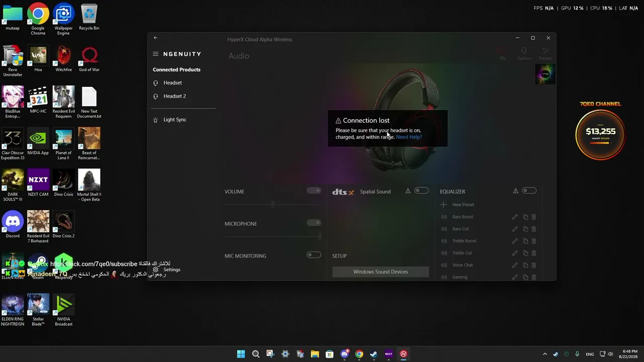Toggle the Microphone switch
The image size is (644, 362).
314,223
